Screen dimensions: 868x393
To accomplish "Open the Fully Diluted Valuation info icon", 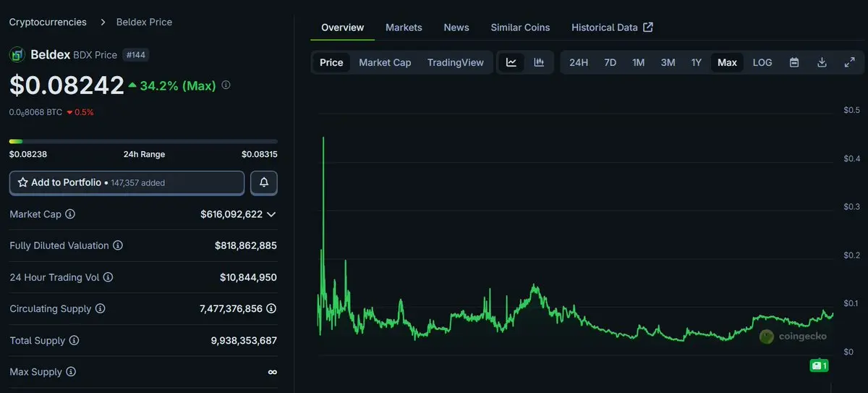I will click(x=118, y=245).
